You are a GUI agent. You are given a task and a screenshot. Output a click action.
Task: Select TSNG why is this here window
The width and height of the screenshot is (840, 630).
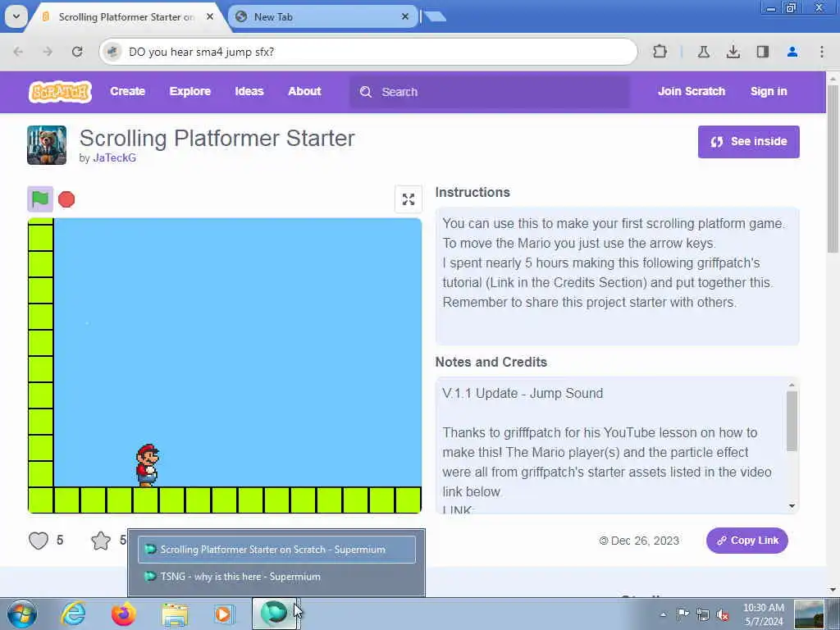coord(276,577)
